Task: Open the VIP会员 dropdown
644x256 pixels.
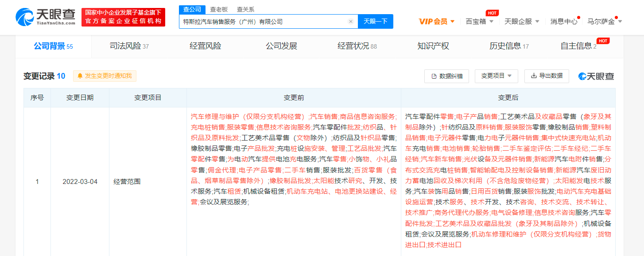Action: pyautogui.click(x=437, y=21)
